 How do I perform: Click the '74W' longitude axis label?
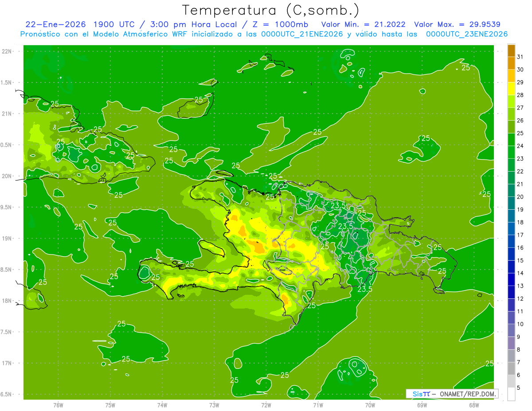pyautogui.click(x=162, y=405)
